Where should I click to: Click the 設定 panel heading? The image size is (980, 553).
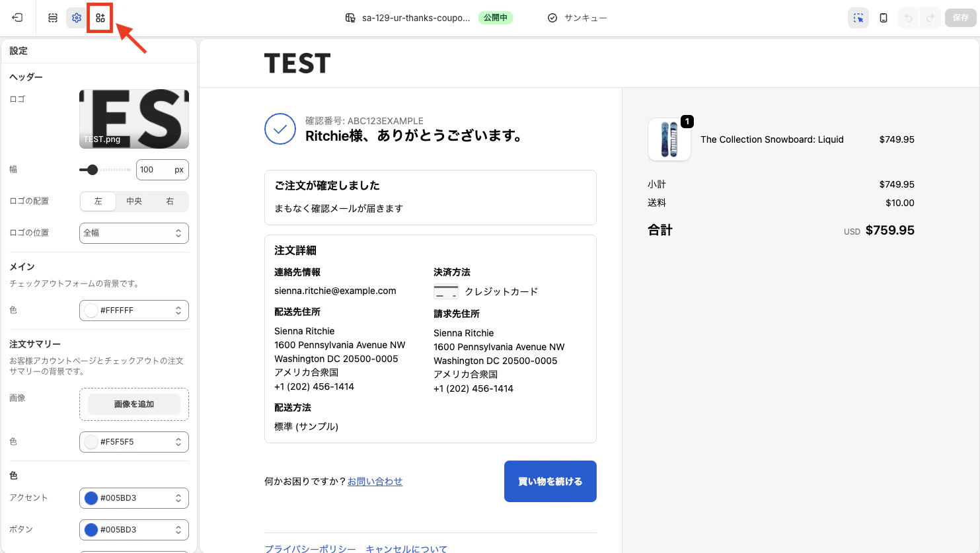tap(19, 51)
